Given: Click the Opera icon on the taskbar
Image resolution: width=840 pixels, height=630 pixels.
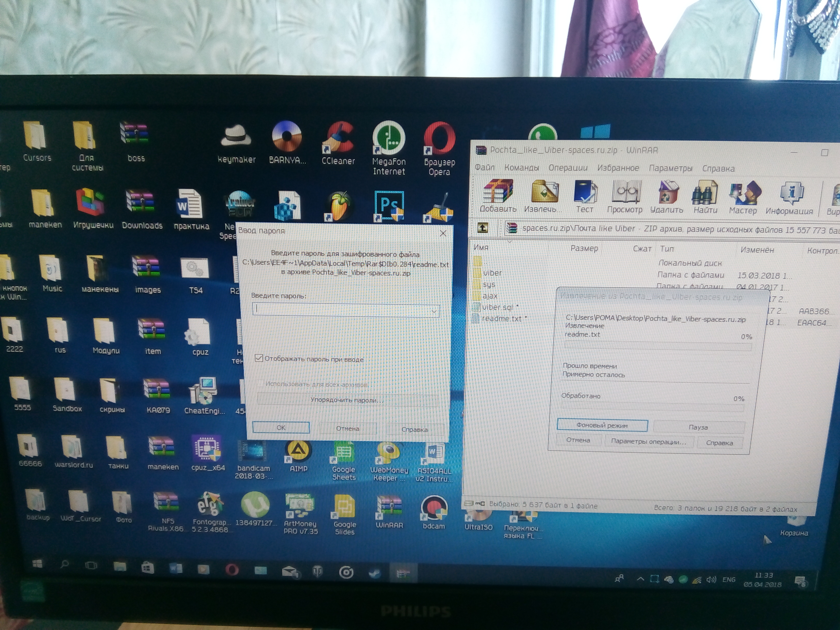Looking at the screenshot, I should coord(232,569).
